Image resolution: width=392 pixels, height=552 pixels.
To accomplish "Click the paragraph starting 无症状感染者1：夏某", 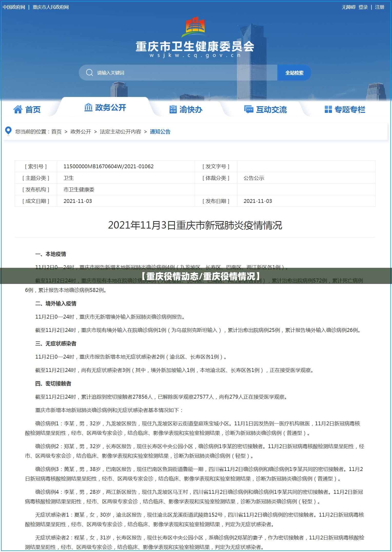I will [194, 519].
